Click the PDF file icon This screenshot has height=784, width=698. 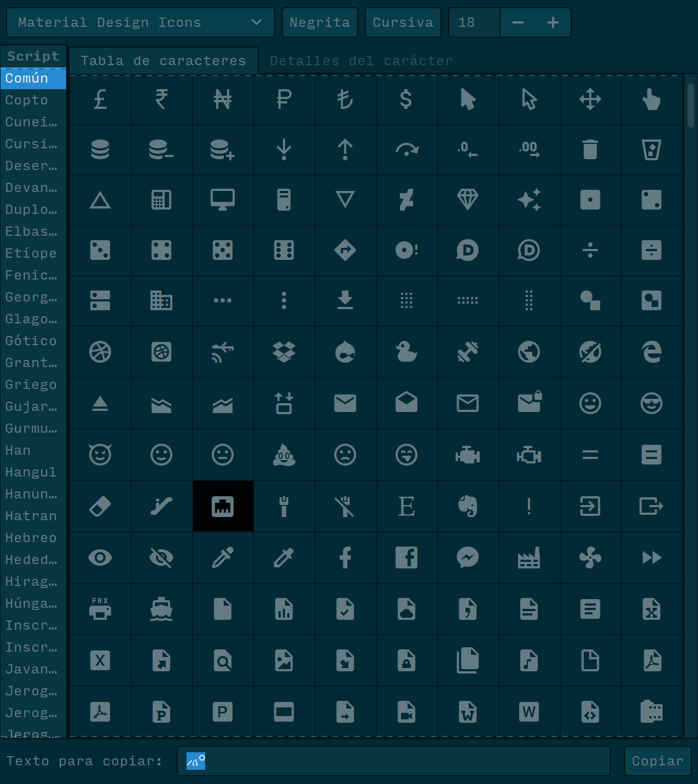tap(652, 660)
